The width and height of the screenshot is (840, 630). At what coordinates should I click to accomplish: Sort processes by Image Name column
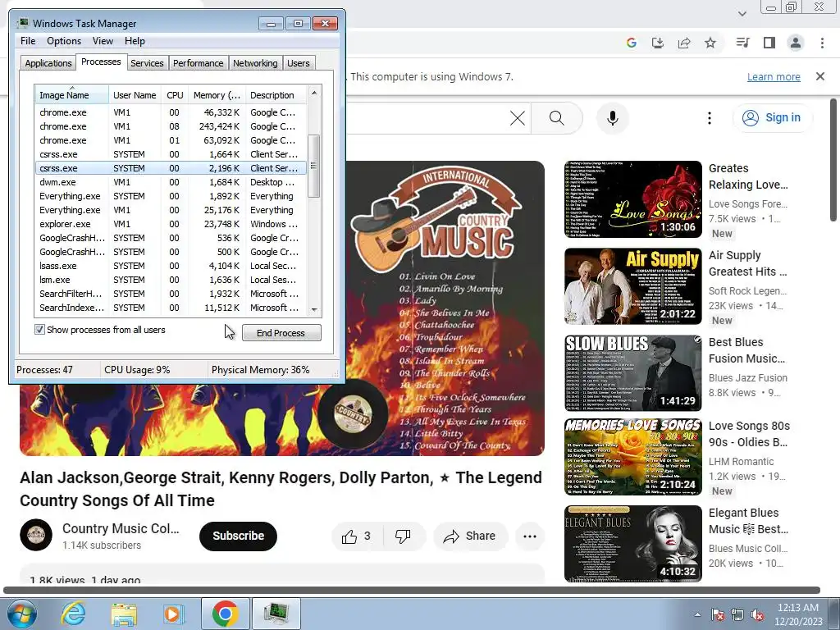click(72, 95)
